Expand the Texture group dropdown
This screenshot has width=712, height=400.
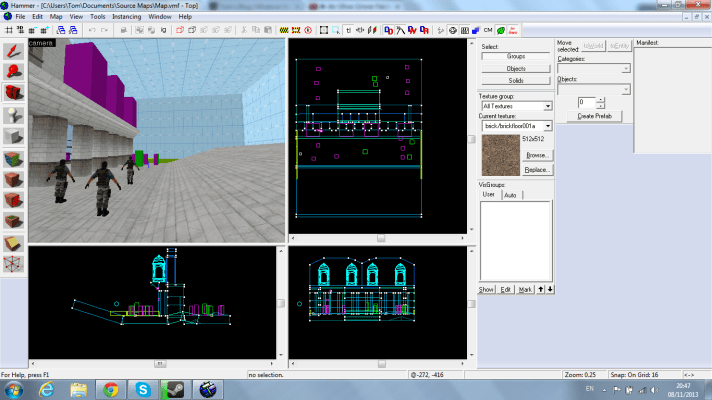548,105
